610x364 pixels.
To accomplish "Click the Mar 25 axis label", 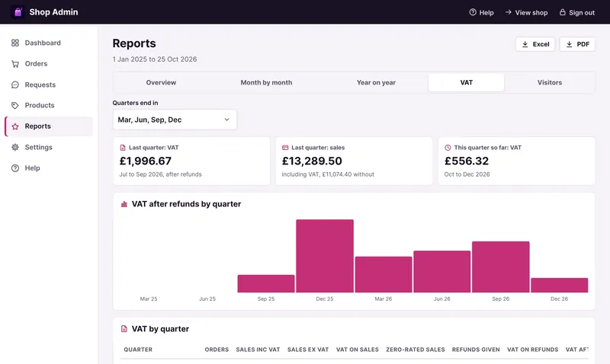I will 149,299.
